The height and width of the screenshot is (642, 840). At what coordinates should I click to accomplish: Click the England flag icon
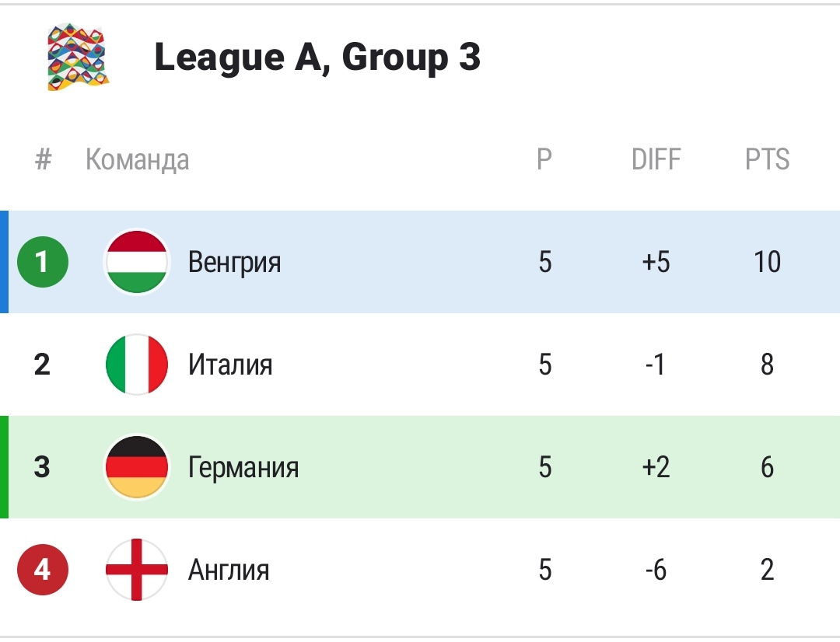pyautogui.click(x=137, y=570)
